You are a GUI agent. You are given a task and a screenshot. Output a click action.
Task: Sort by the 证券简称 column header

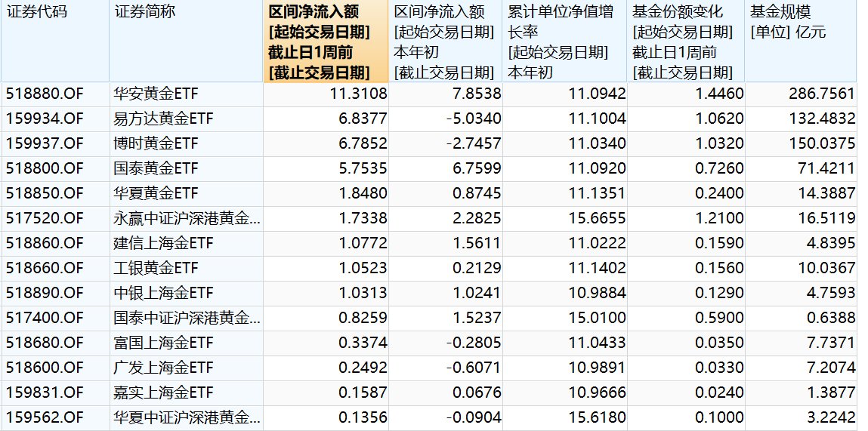(x=186, y=41)
